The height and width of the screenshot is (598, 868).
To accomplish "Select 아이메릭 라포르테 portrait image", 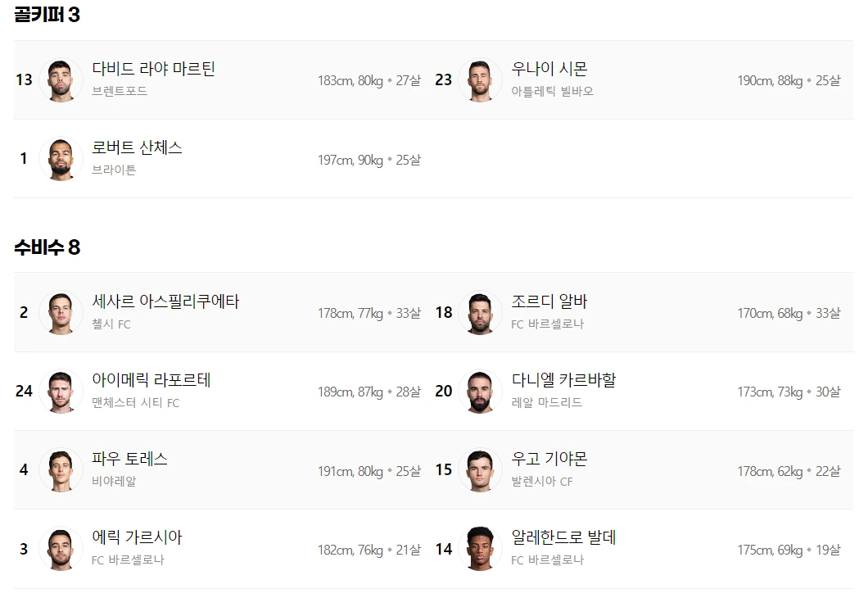I will [61, 392].
